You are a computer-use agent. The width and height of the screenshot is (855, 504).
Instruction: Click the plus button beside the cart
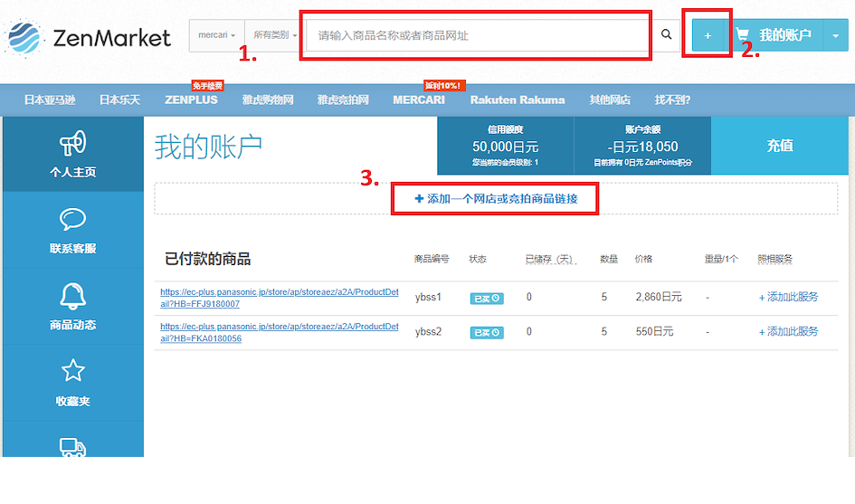pyautogui.click(x=708, y=35)
